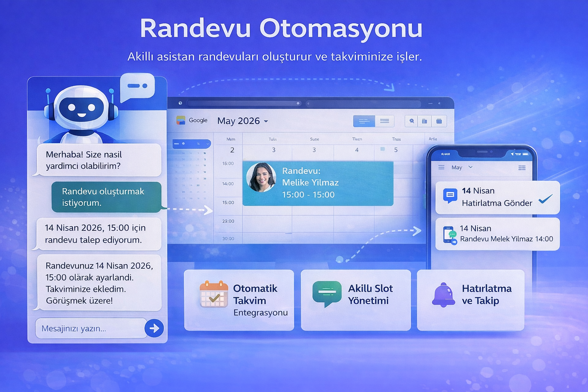Click the message icon on '14 Nisan Hatirlatma Gönder'

pyautogui.click(x=450, y=196)
